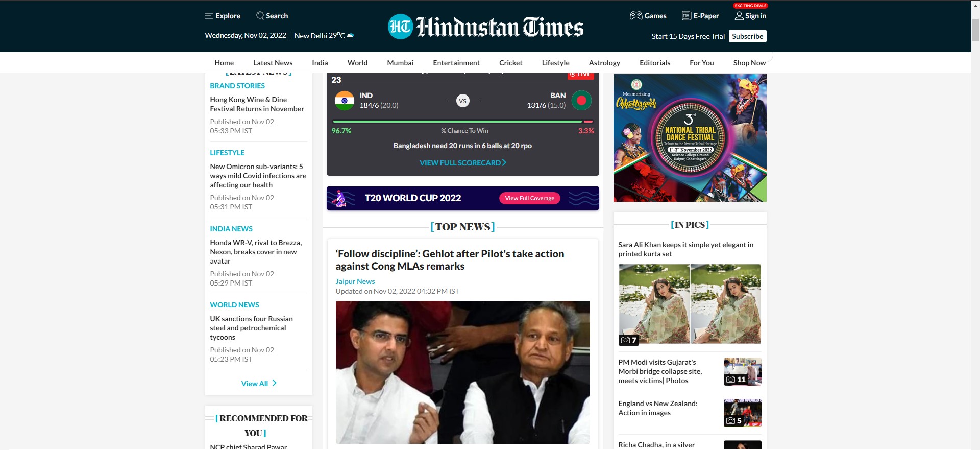Viewport: 980px width, 450px height.
Task: Open the Jaipur News category link
Action: point(355,281)
